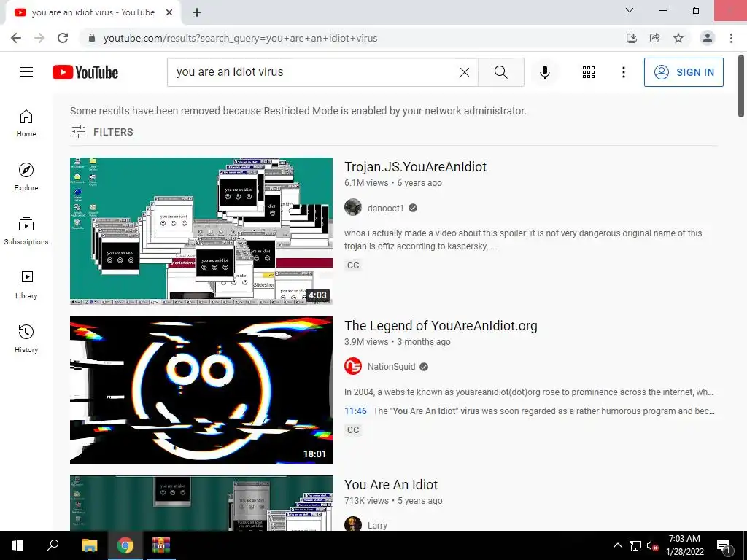Open the YouTube apps grid icon
This screenshot has width=747, height=560.
click(x=589, y=72)
